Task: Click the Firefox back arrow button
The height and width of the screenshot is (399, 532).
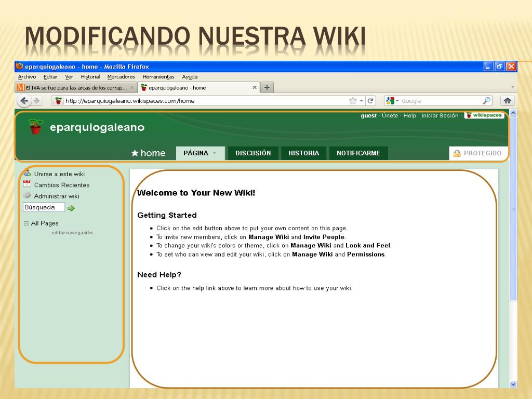Action: tap(24, 101)
